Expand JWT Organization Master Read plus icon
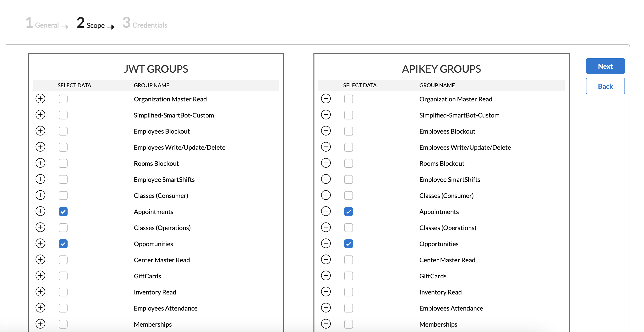 click(40, 99)
